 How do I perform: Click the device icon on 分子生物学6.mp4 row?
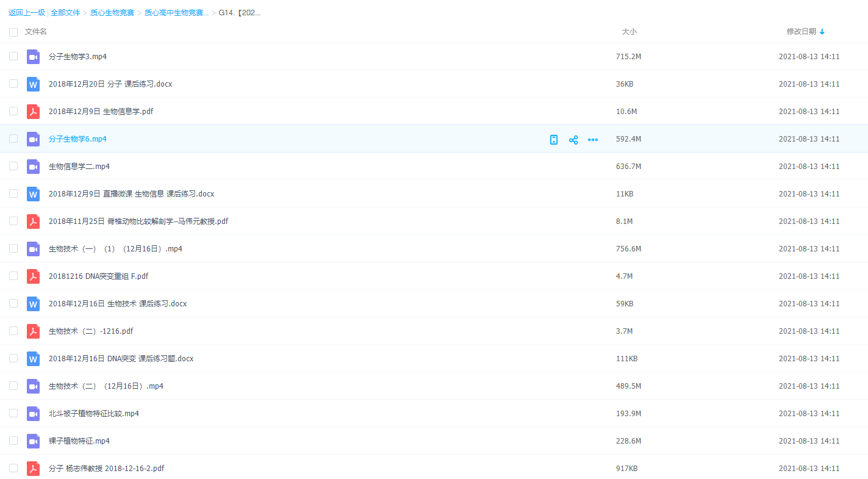click(554, 140)
